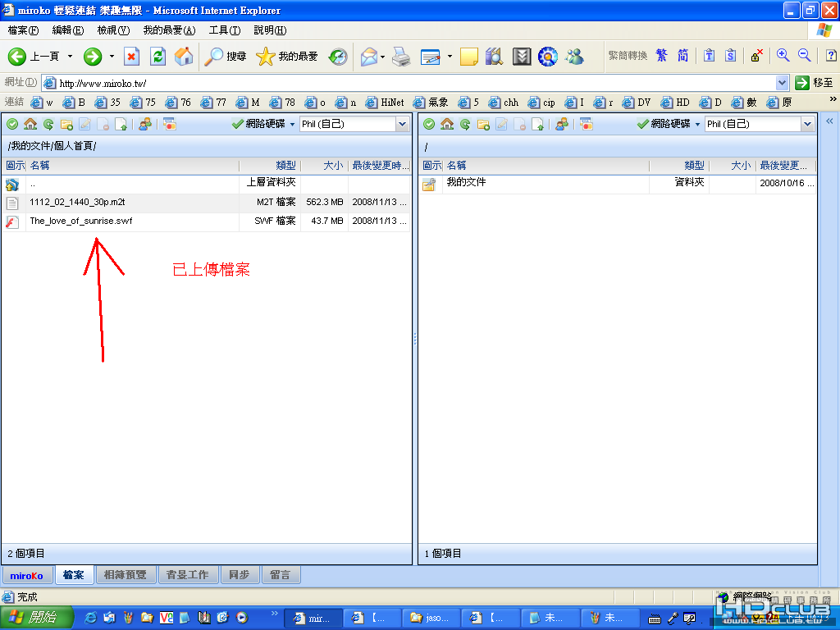
Task: Toggle the 網路硬碟 check option in right pane
Action: [x=664, y=125]
